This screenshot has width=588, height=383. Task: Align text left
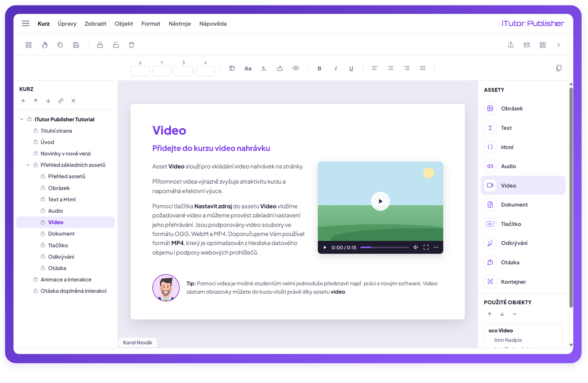[x=375, y=68]
